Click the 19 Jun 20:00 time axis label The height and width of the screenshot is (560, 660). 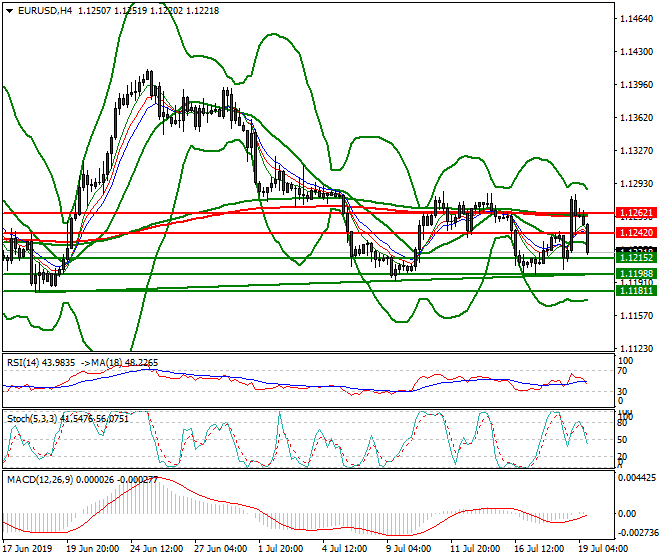coord(93,549)
